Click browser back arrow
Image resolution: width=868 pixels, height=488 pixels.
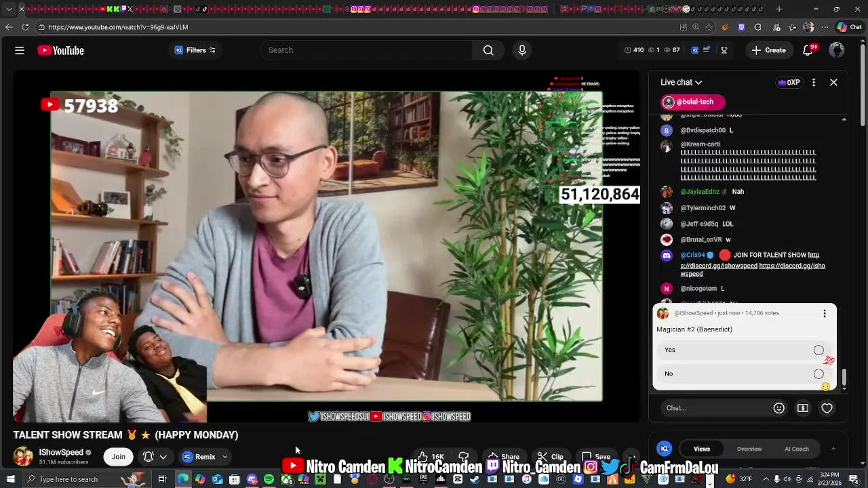click(8, 27)
